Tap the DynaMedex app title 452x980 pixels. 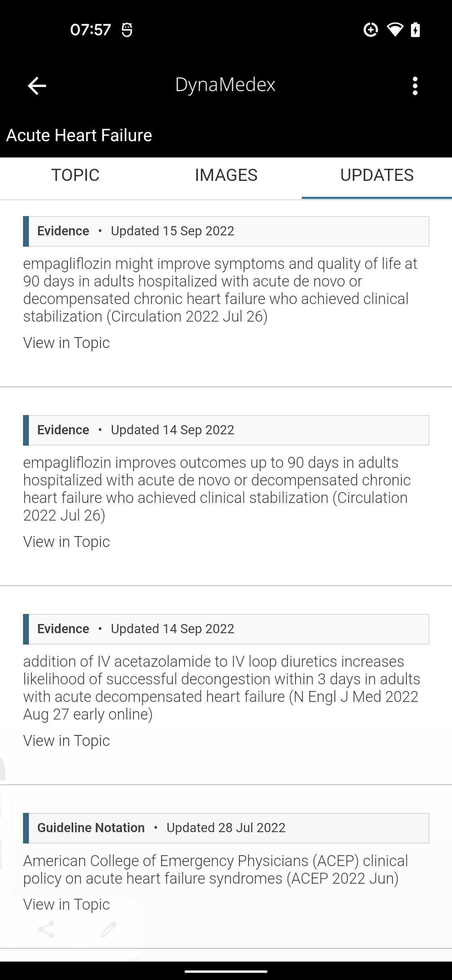[x=225, y=85]
